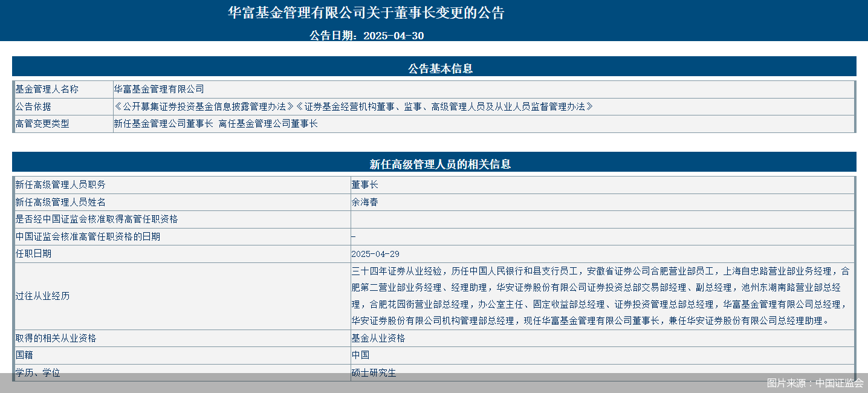Click the 高管变更类型 row label
Image resolution: width=868 pixels, height=393 pixels.
point(42,123)
